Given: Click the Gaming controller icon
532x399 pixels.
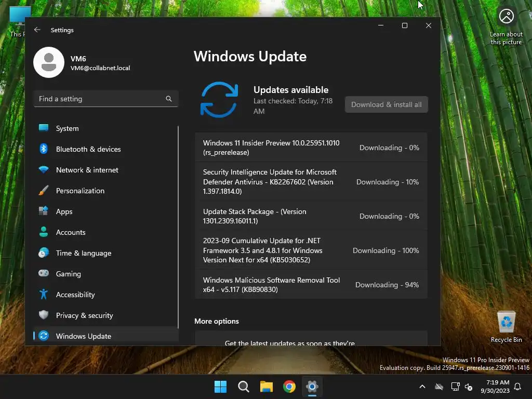Looking at the screenshot, I should pos(44,273).
